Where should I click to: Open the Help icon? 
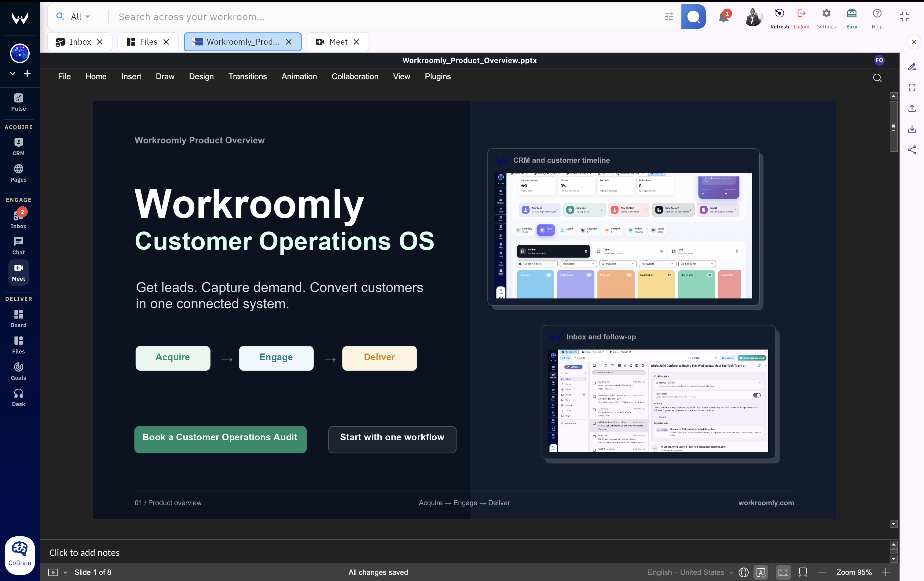[x=877, y=18]
